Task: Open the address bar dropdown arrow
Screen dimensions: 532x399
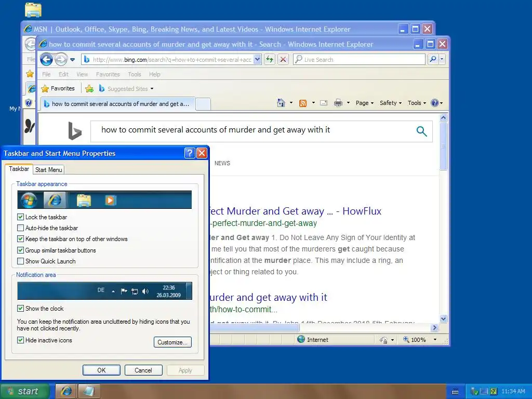Action: (x=257, y=59)
